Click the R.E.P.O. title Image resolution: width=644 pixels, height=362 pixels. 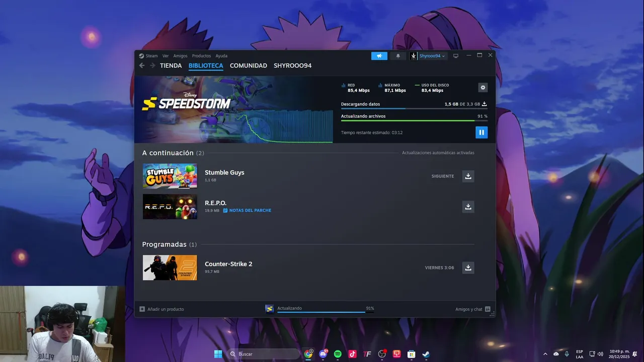(x=215, y=203)
